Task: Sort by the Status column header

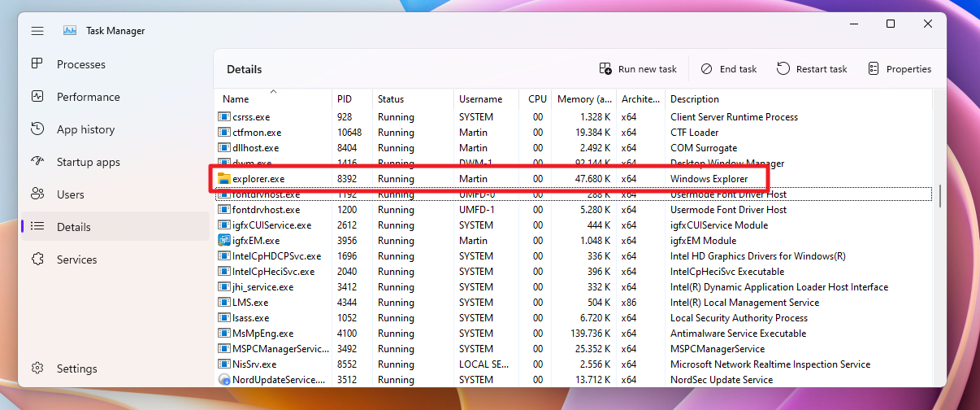Action: pos(413,99)
